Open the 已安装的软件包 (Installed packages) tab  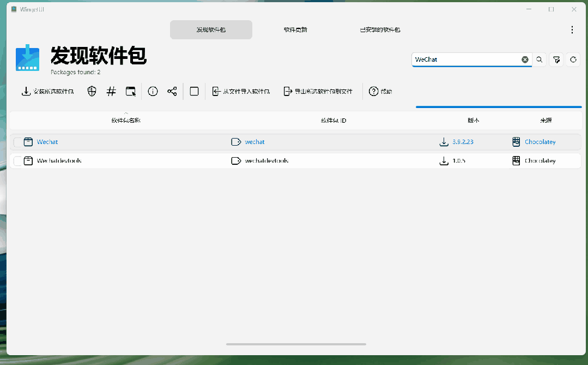380,29
